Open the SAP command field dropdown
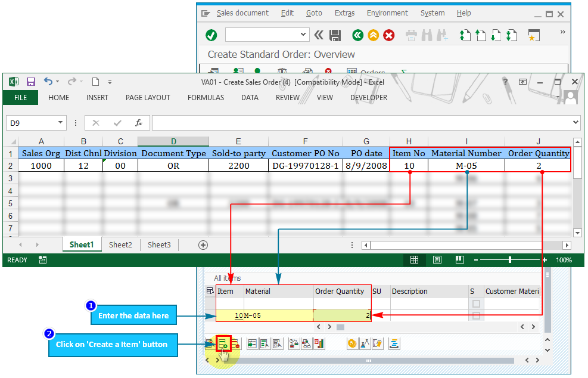The width and height of the screenshot is (588, 378). tap(303, 35)
